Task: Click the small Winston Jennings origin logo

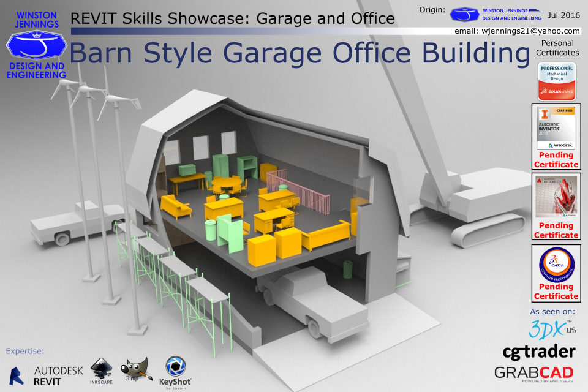Action: point(464,15)
